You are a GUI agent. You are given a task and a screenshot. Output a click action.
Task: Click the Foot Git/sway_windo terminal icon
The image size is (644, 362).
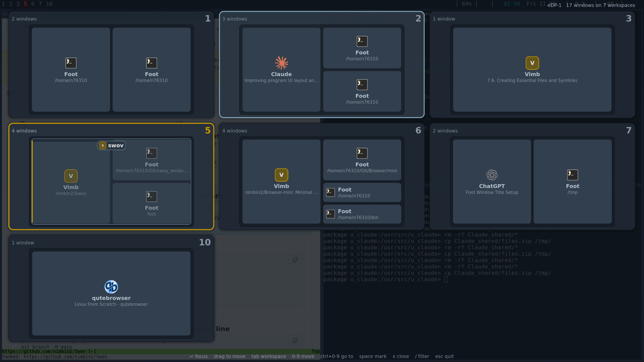[x=151, y=153]
